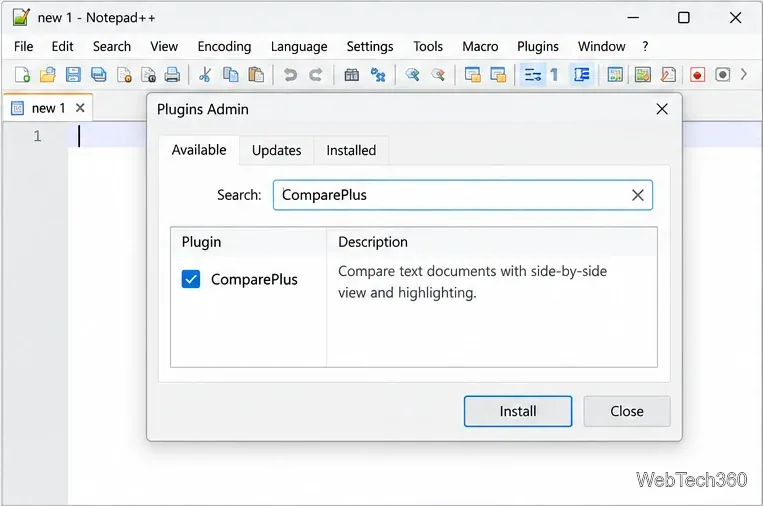The height and width of the screenshot is (506, 763).
Task: Click the New file toolbar icon
Action: pos(22,74)
